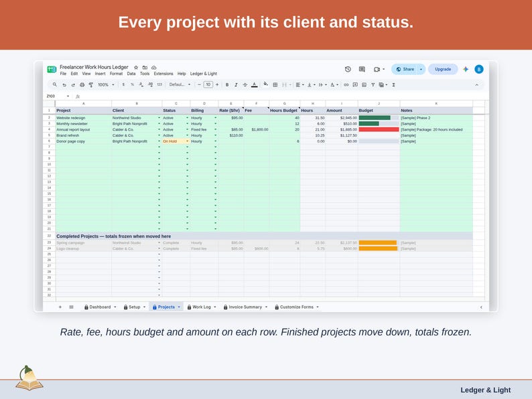This screenshot has height=399, width=532.
Task: Redo the last action
Action: click(73, 85)
